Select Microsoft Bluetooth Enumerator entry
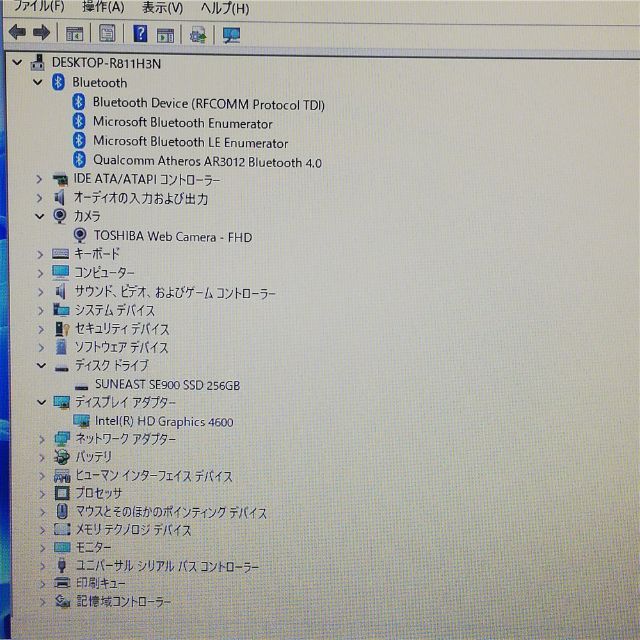 [x=182, y=122]
